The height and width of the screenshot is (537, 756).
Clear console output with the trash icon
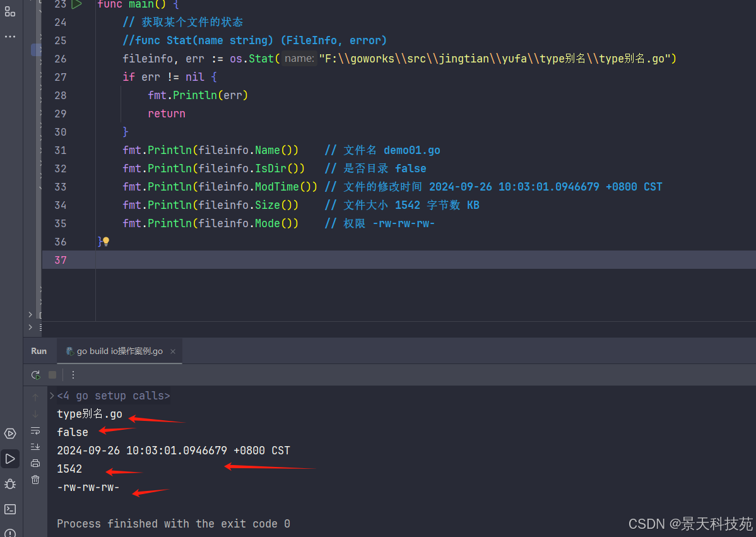pyautogui.click(x=35, y=480)
